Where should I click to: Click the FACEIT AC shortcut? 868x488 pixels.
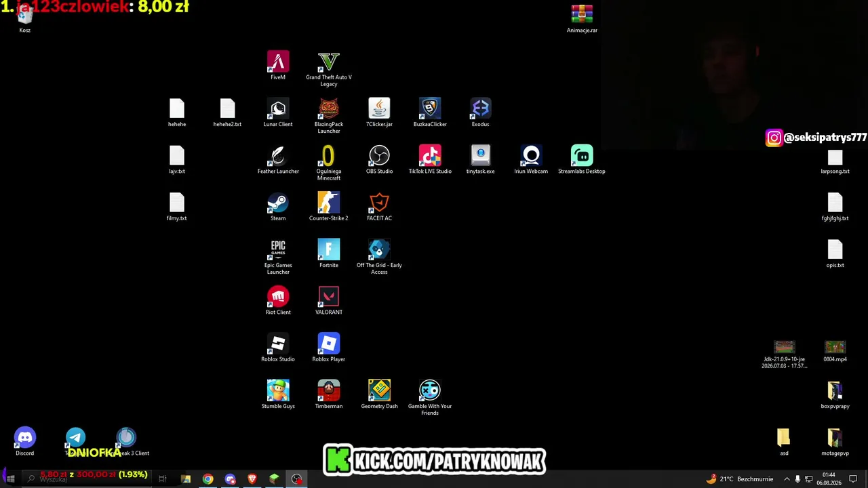tap(379, 206)
